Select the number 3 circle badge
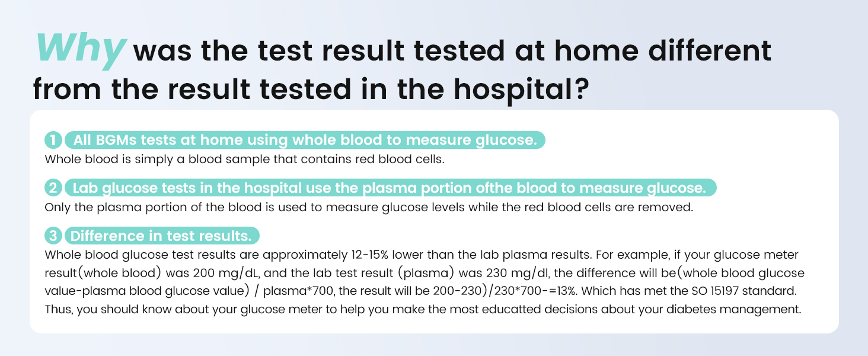Viewport: 868px width, 356px height. coord(53,236)
